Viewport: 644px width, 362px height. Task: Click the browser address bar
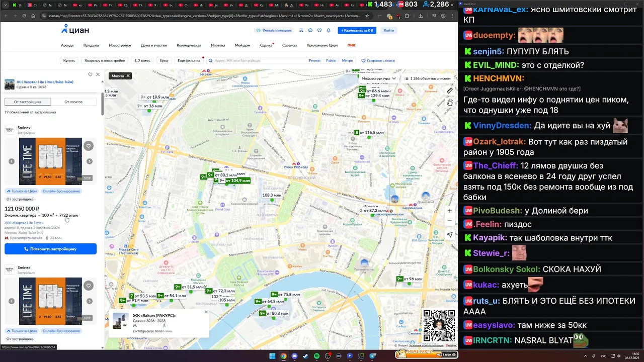(206, 16)
